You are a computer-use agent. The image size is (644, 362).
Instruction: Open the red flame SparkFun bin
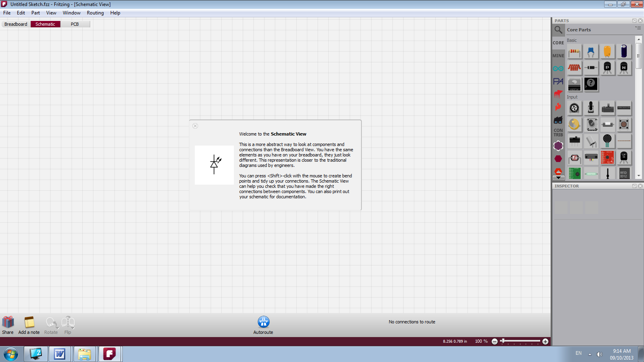click(558, 107)
